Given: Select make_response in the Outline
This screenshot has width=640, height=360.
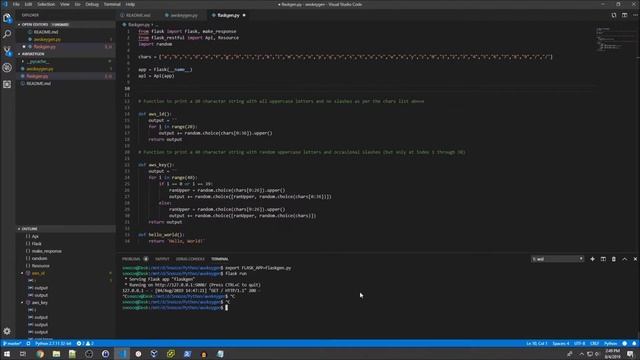Looking at the screenshot, I should pos(47,251).
